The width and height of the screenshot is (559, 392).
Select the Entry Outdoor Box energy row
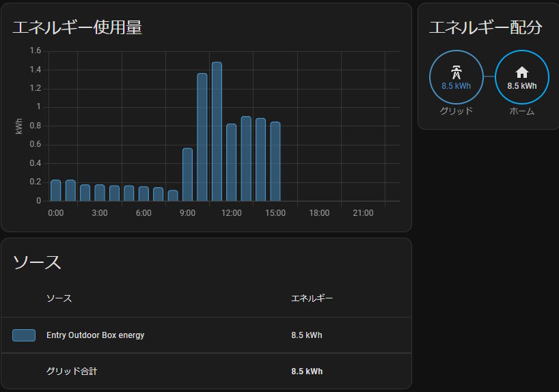(206, 335)
